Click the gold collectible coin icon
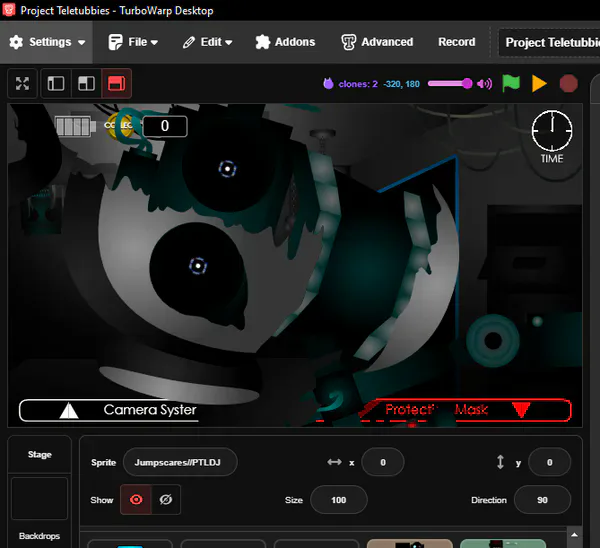The width and height of the screenshot is (600, 548). (x=119, y=126)
